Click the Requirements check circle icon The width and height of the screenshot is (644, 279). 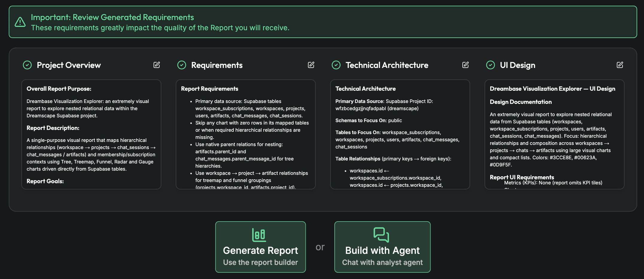(182, 65)
